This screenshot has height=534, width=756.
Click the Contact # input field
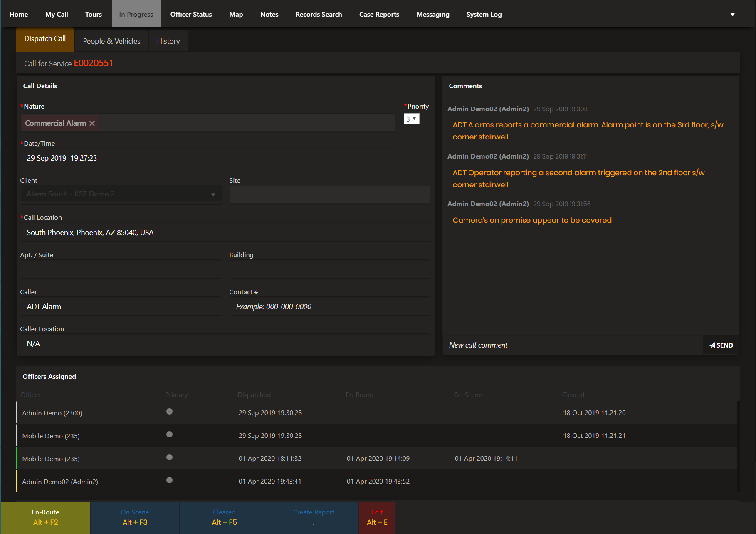point(330,307)
